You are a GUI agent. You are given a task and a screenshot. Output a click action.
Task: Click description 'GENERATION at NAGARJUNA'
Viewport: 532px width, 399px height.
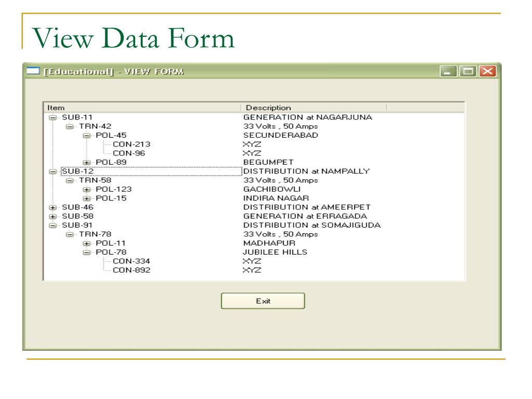click(308, 117)
